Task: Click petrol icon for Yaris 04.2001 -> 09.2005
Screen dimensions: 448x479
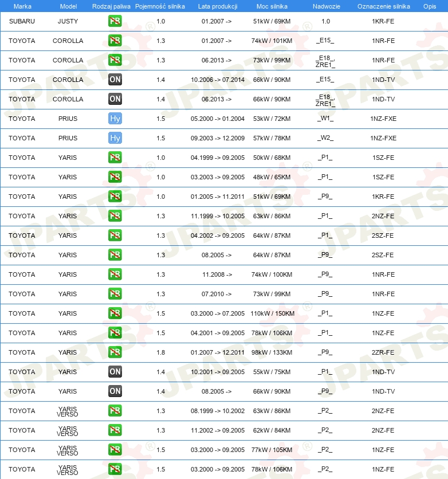Action: tap(115, 333)
